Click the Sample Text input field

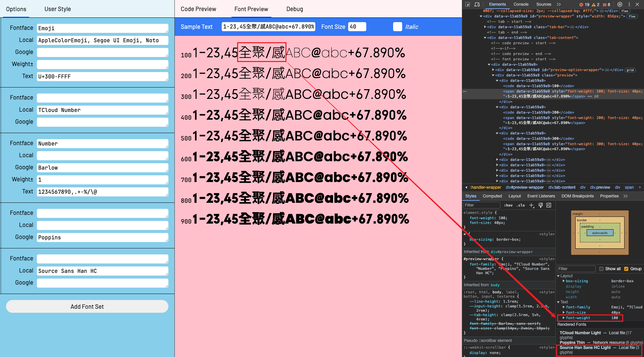(x=268, y=27)
